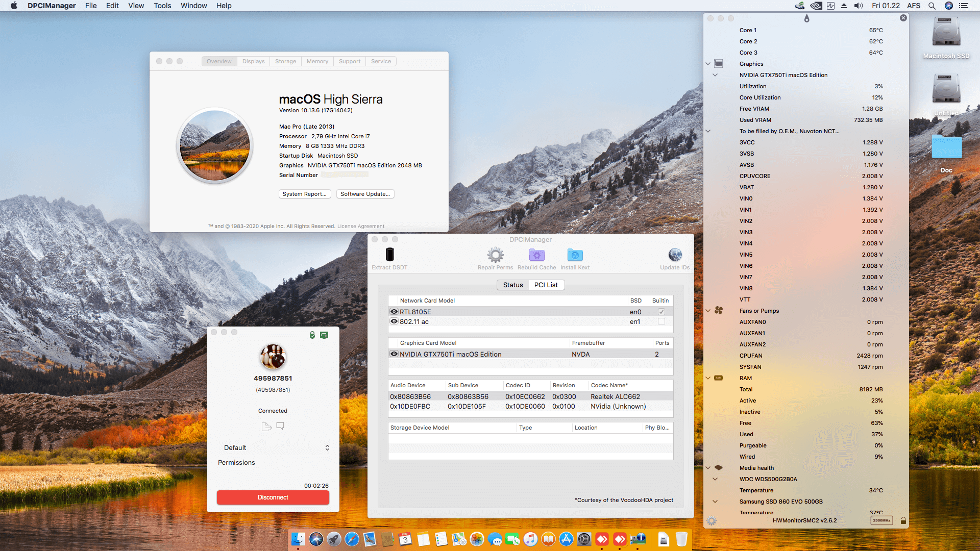Open the License Agreement link

[x=361, y=227]
